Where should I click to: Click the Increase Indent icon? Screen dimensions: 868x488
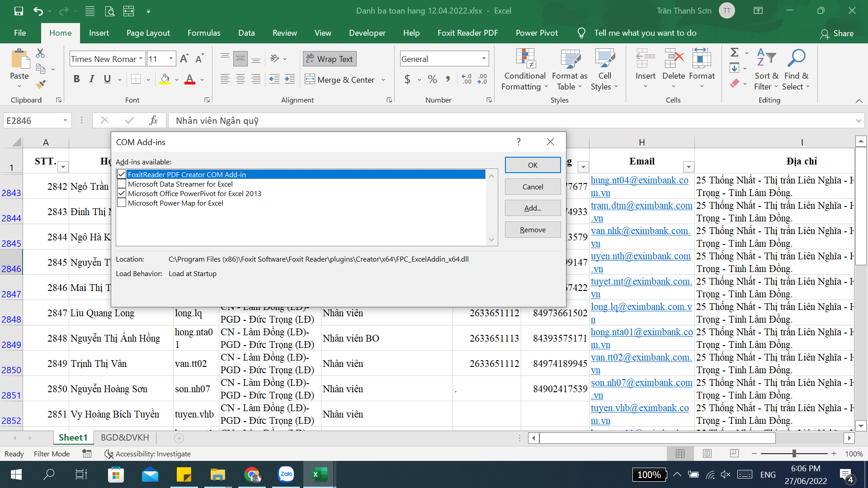click(290, 80)
